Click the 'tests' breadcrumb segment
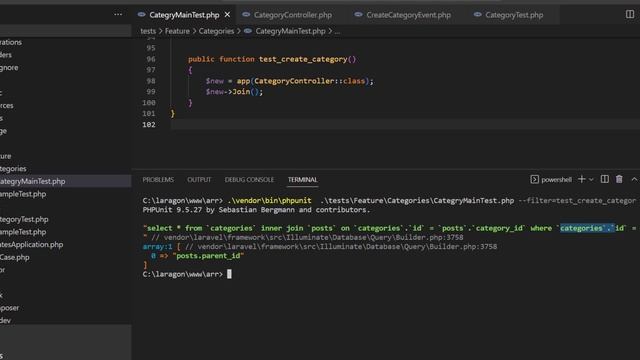The width and height of the screenshot is (640, 360). coord(148,31)
